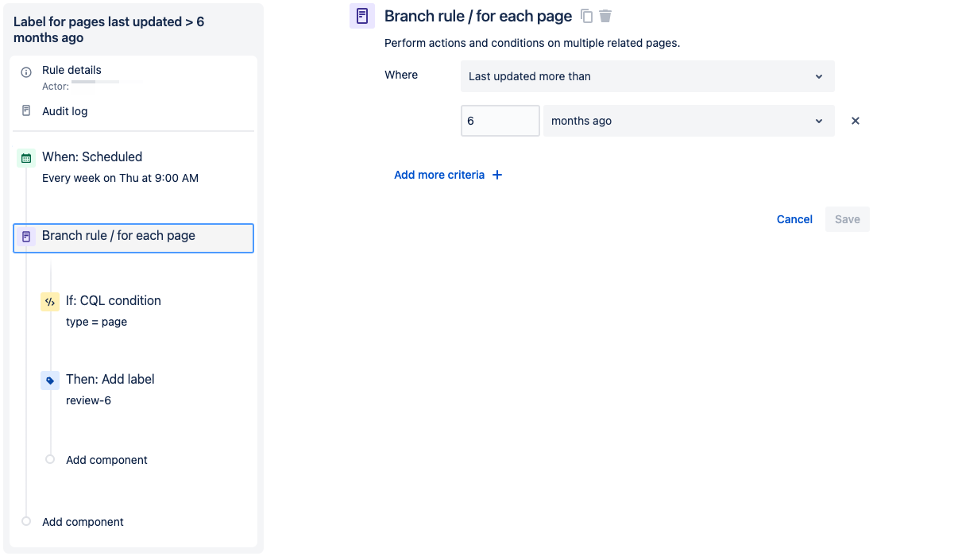Click the plus icon next to Add more criteria

pyautogui.click(x=497, y=175)
